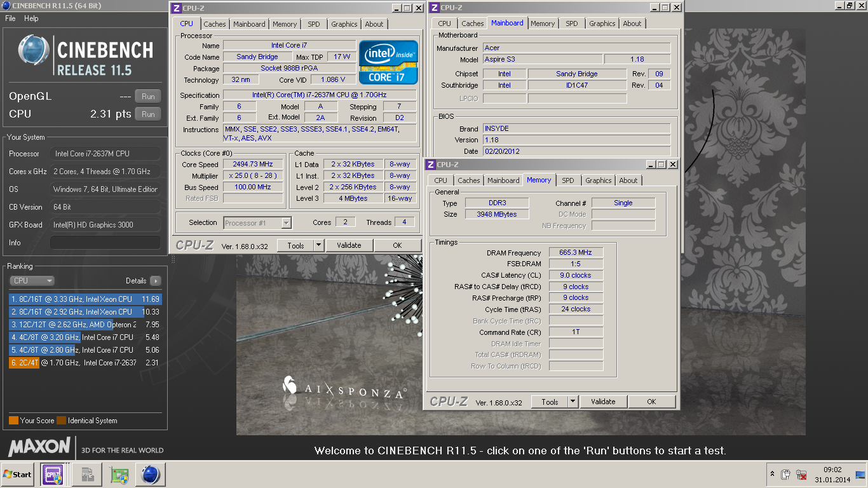Viewport: 868px width, 488px height.
Task: Show hidden system tray icons
Action: (772, 474)
